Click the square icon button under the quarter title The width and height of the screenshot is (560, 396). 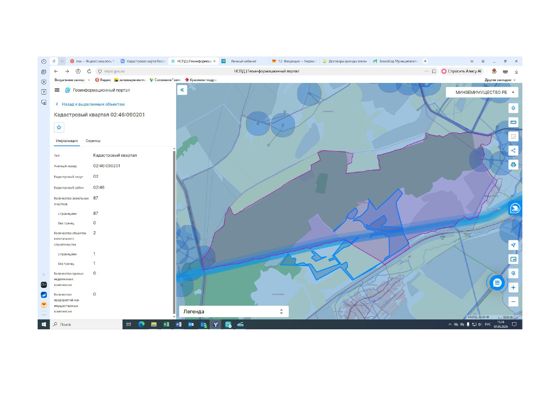[59, 127]
